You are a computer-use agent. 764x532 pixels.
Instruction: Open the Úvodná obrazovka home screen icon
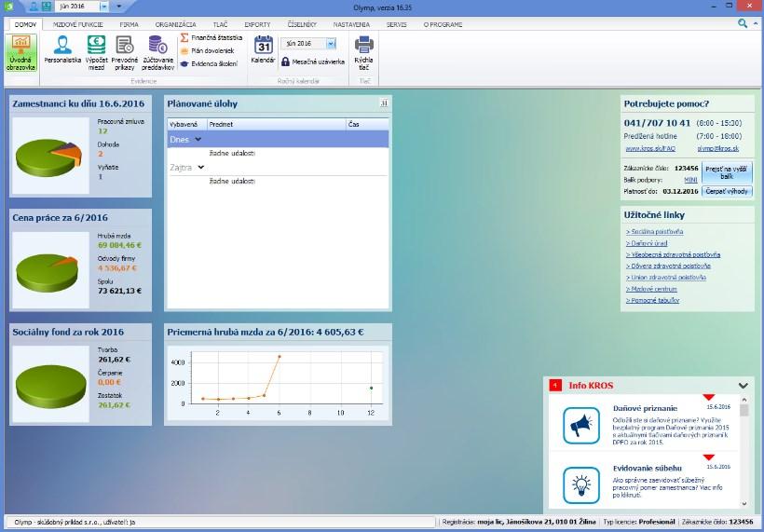click(x=21, y=52)
